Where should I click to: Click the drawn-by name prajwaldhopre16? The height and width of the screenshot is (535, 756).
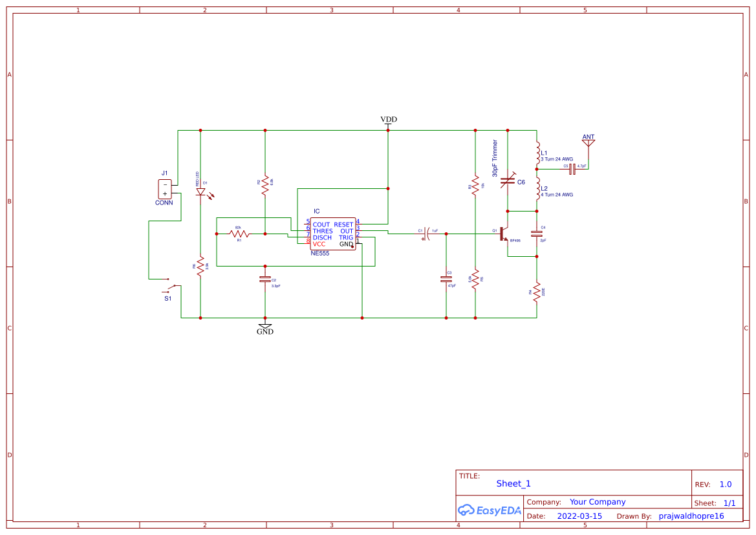(x=691, y=516)
